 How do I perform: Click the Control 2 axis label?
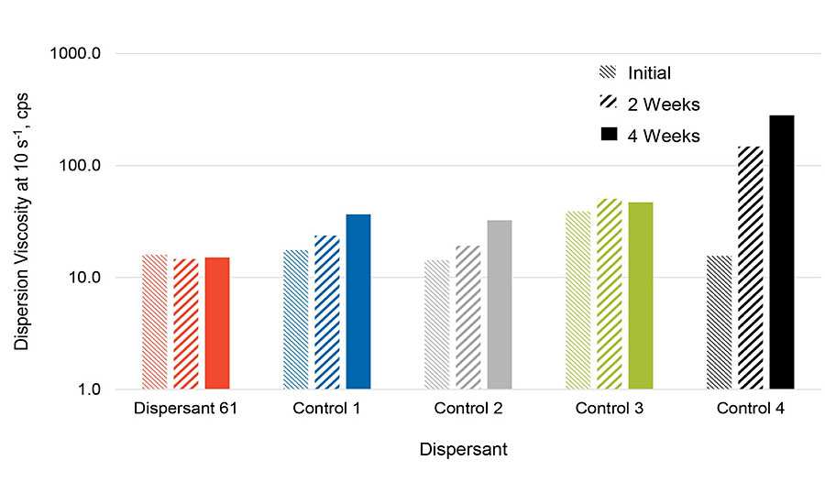(x=468, y=408)
